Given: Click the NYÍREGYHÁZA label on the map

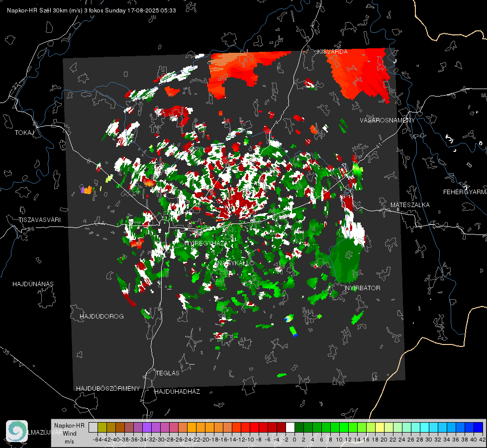Looking at the screenshot, I should coord(205,243).
